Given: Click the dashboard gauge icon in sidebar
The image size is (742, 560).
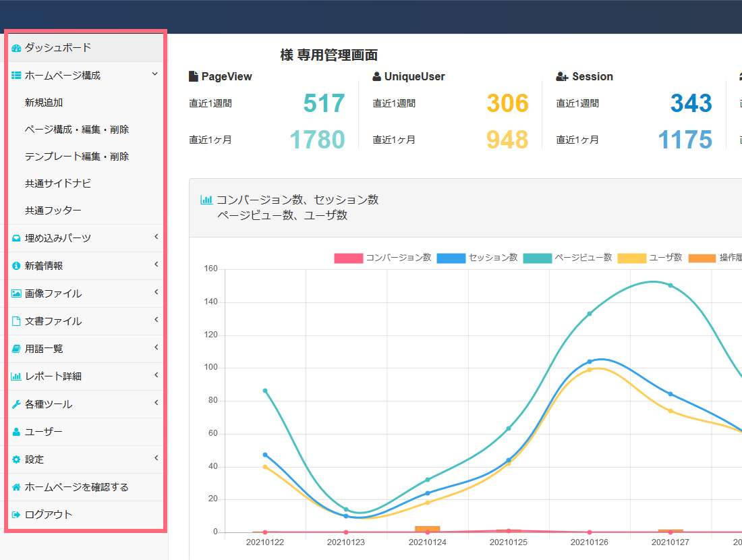Looking at the screenshot, I should 16,48.
